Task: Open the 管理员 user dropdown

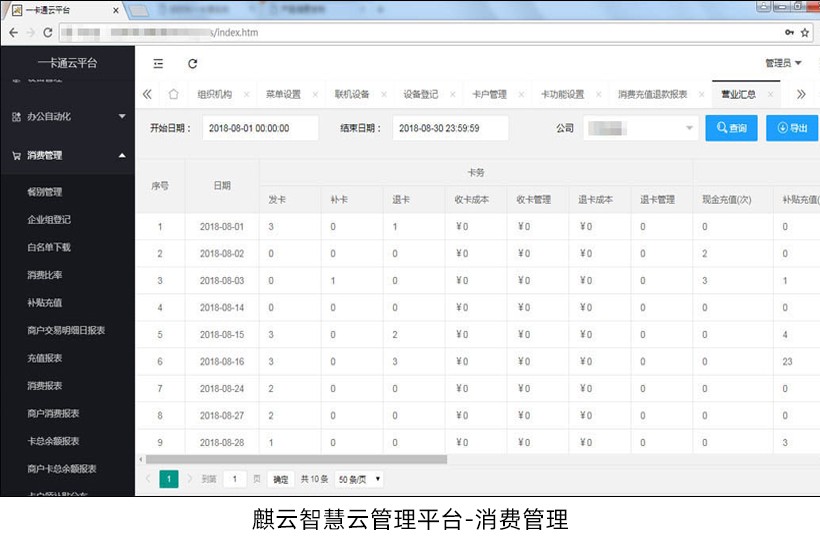Action: point(783,63)
